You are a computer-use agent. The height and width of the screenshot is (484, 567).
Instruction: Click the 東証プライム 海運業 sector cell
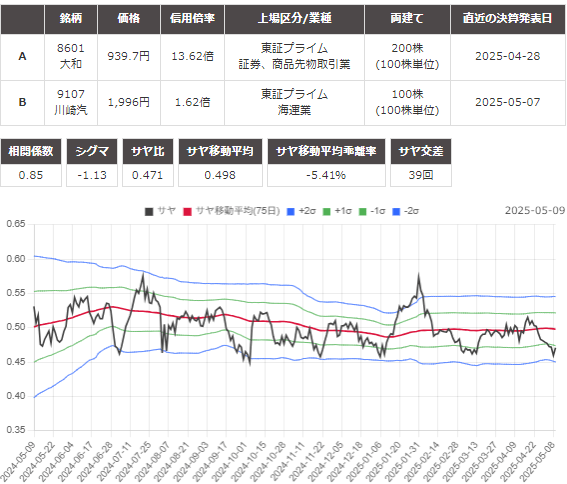click(x=294, y=103)
